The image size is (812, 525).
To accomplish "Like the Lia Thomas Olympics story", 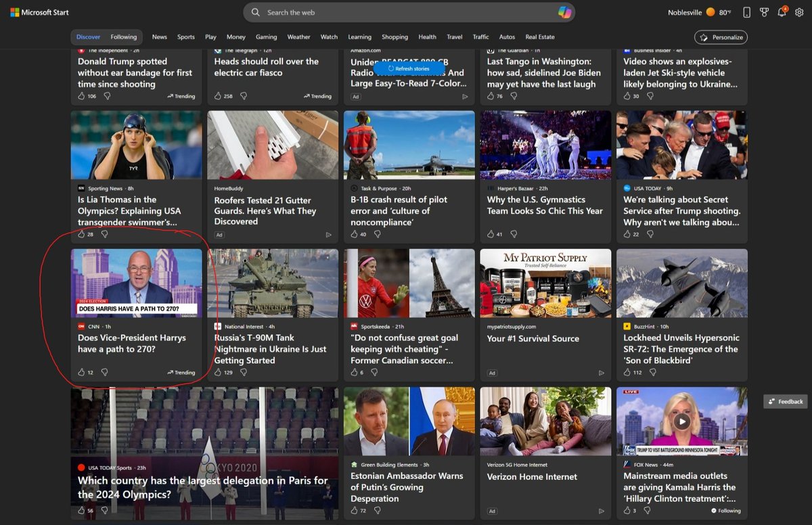I will pos(82,234).
